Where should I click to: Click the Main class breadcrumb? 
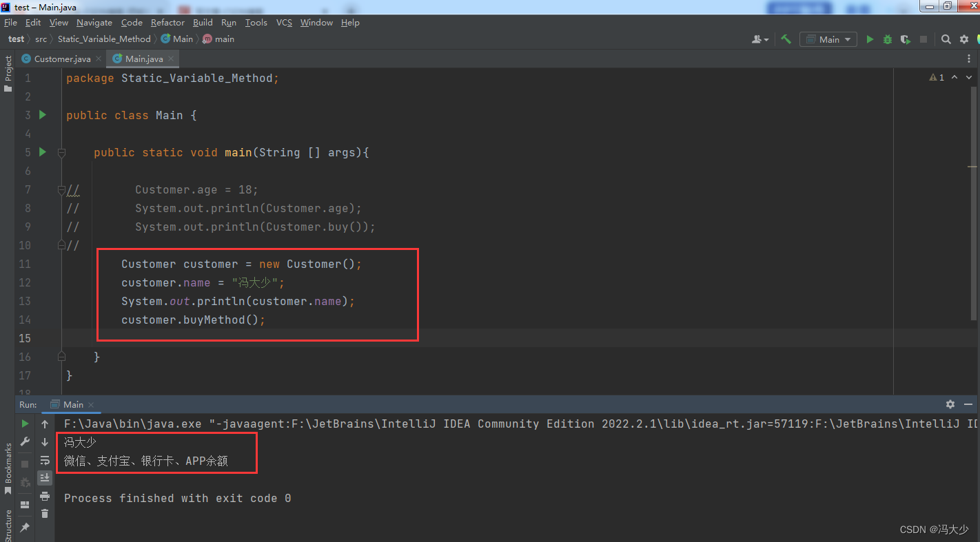pyautogui.click(x=177, y=39)
